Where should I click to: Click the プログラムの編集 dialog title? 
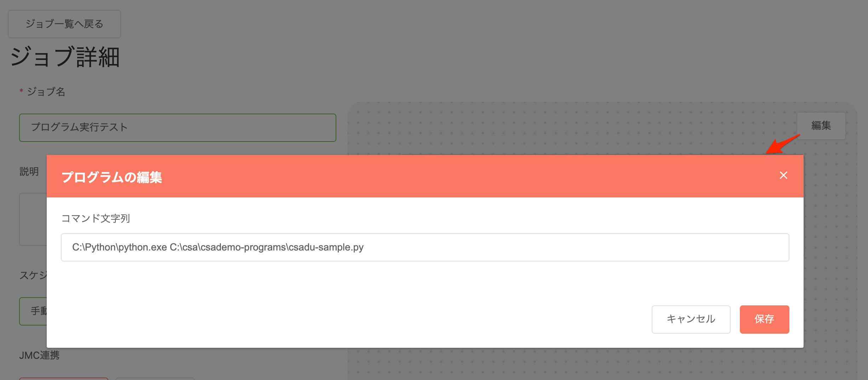click(x=112, y=177)
